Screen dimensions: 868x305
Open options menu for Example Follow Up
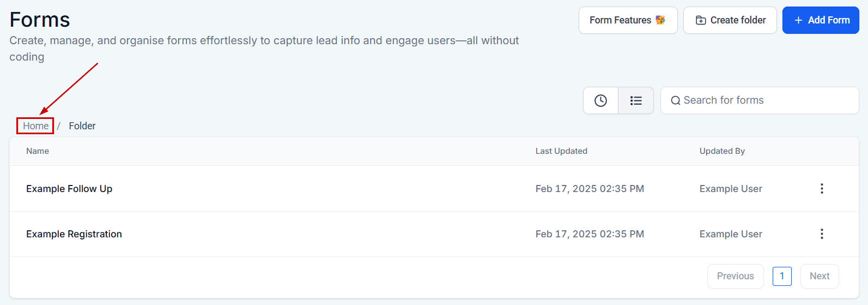pos(822,189)
